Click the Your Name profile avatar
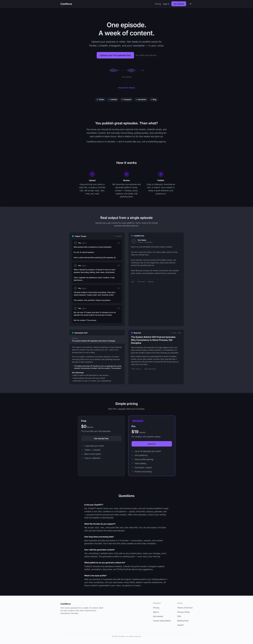Image resolution: width=253 pixels, height=644 pixels. coord(134,241)
